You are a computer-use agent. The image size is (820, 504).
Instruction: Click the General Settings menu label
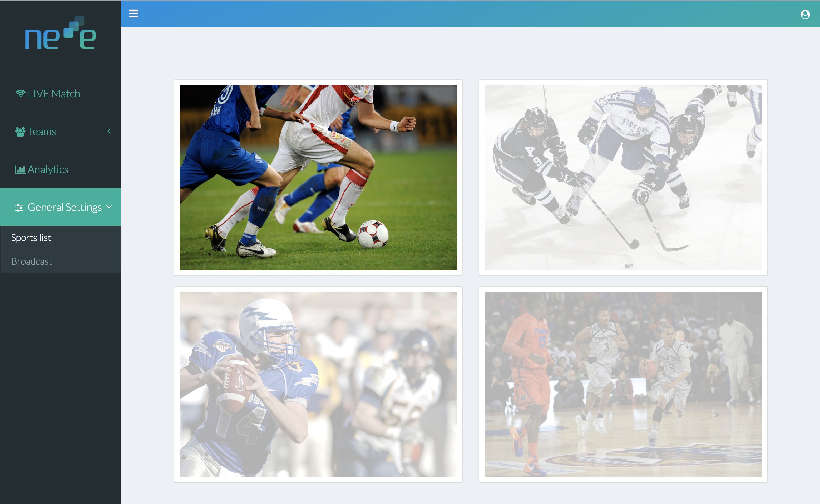click(x=65, y=207)
